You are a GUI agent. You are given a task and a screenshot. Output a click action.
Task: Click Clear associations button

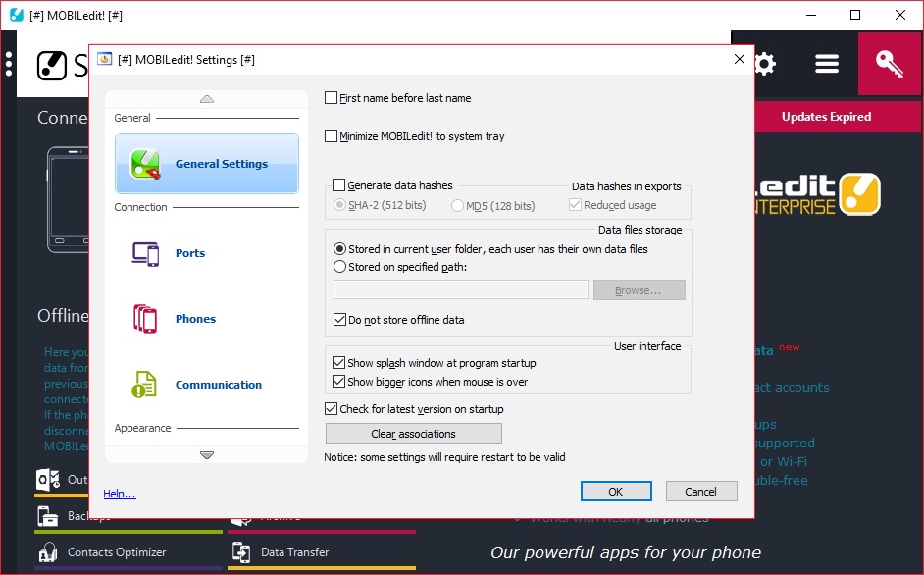414,434
